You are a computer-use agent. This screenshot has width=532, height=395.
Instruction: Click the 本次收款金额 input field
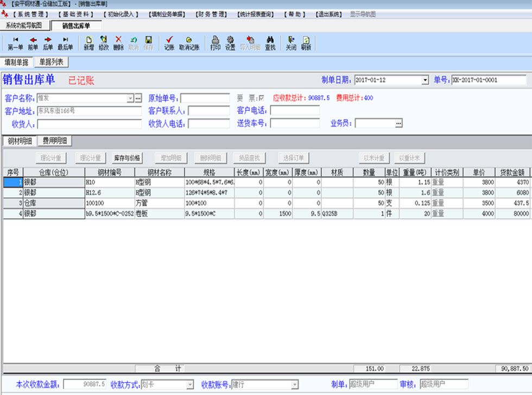(x=85, y=384)
